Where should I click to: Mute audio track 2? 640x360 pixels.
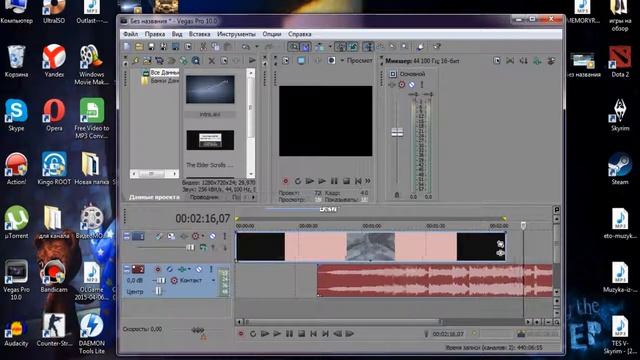click(199, 269)
